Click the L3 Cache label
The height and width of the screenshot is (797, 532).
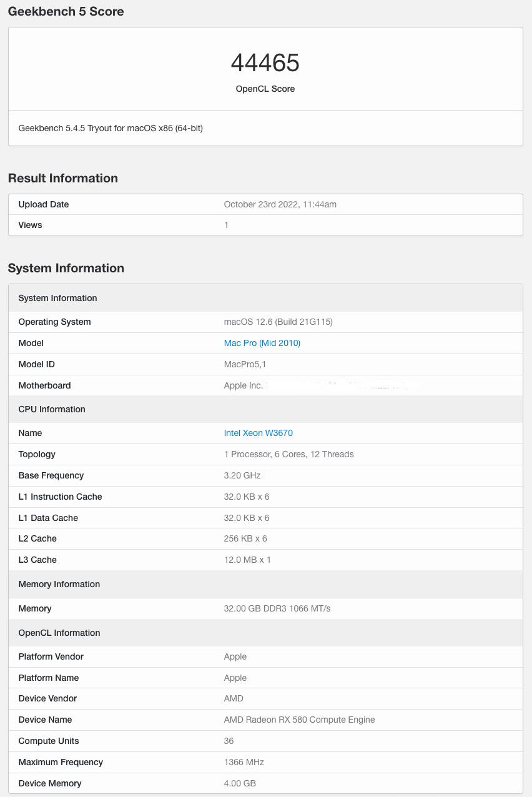(37, 560)
